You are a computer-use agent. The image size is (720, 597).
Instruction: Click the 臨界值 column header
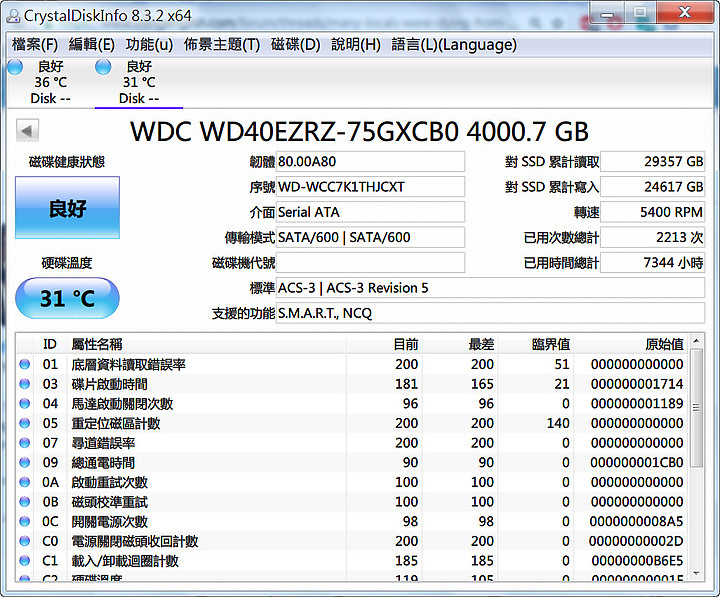[x=536, y=344]
